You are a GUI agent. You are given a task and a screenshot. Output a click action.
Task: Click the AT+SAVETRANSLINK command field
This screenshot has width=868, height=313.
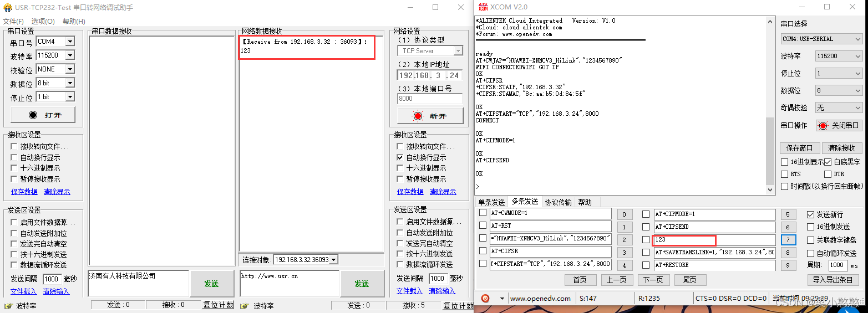714,253
